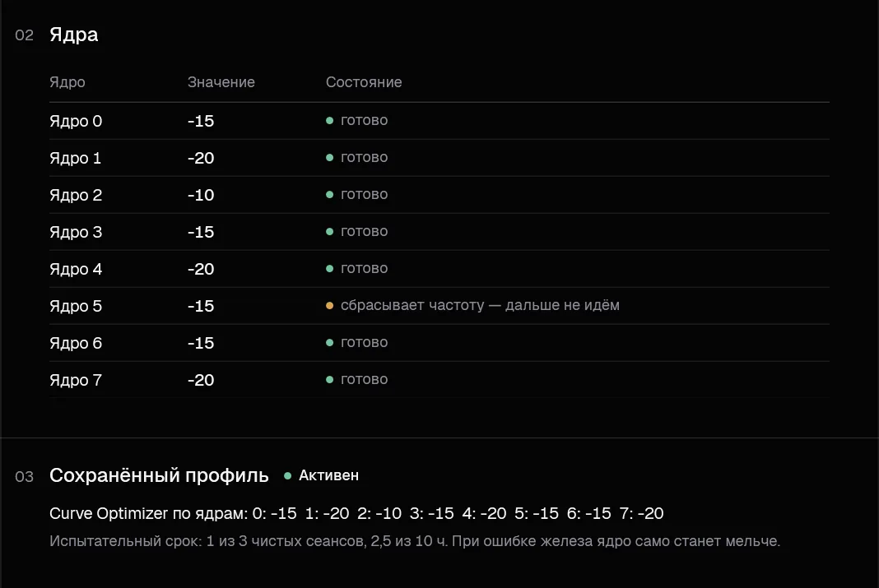Select the 'Ядро 3' row label

tap(76, 232)
